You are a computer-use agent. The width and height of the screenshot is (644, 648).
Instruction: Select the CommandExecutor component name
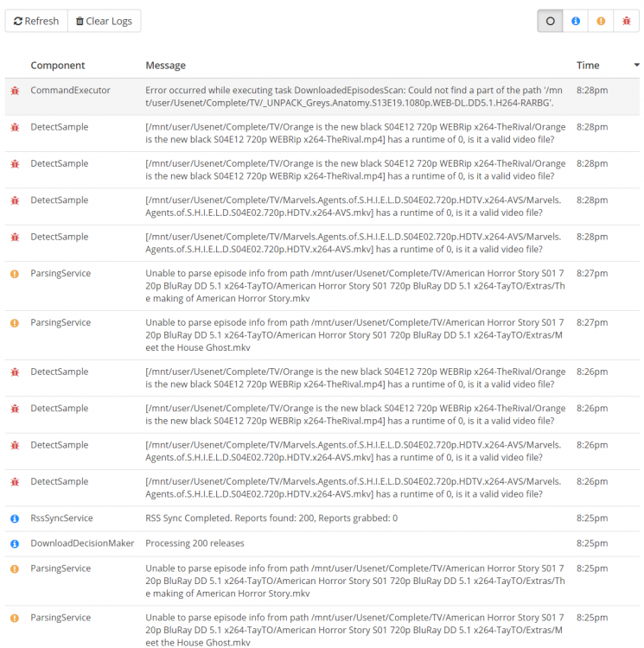(70, 90)
